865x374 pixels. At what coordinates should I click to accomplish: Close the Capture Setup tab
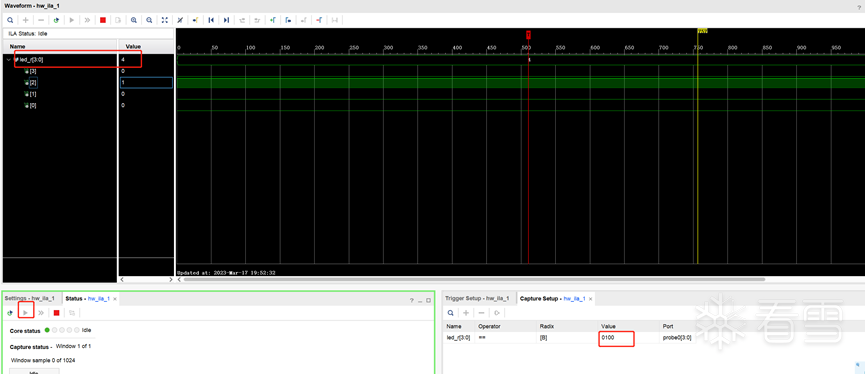point(591,299)
